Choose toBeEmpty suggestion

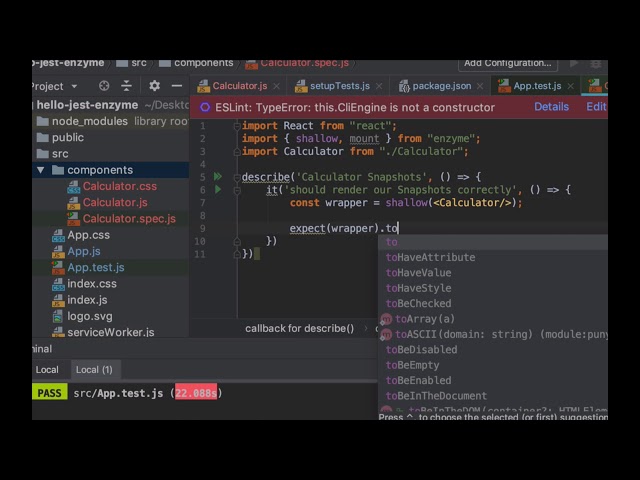[493, 365]
